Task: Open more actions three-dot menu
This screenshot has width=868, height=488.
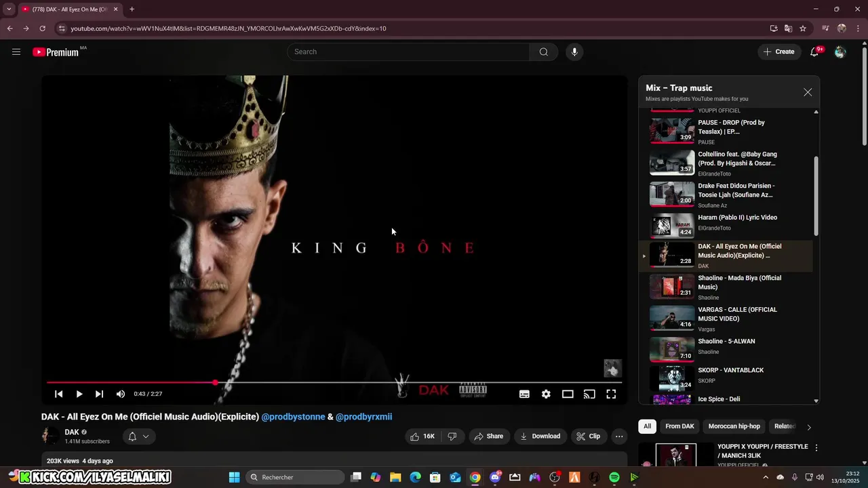Action: click(619, 436)
